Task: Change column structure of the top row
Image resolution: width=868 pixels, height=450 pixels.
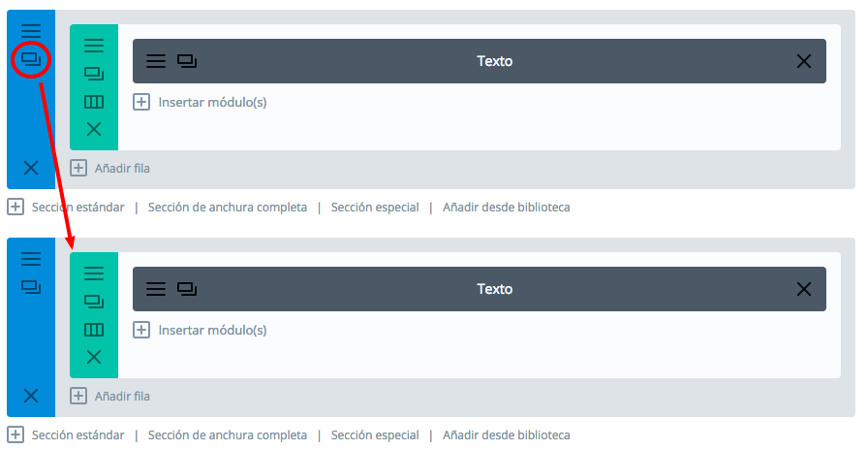Action: (x=94, y=102)
